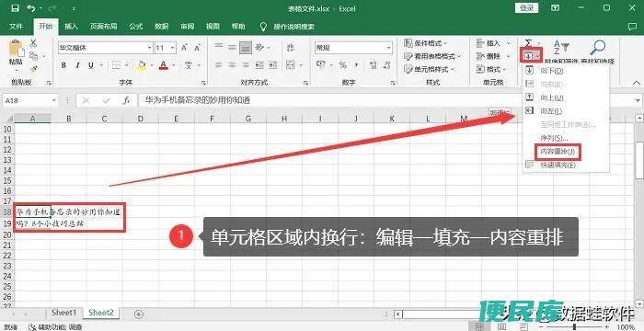Screen dimensions: 644x331
Task: Toggle Bold formatting button
Action: [x=63, y=65]
